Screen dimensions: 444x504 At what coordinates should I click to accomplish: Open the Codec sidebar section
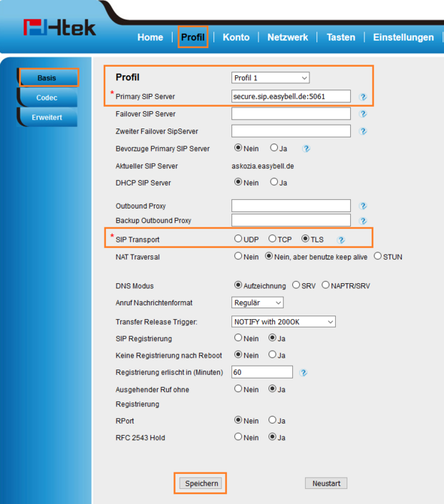tap(47, 98)
